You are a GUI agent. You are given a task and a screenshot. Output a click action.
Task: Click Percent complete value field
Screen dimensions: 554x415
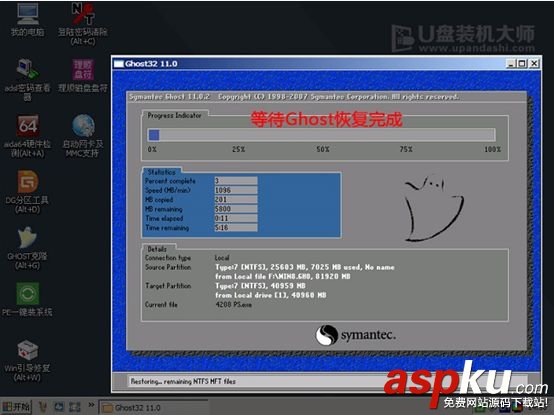[236, 180]
